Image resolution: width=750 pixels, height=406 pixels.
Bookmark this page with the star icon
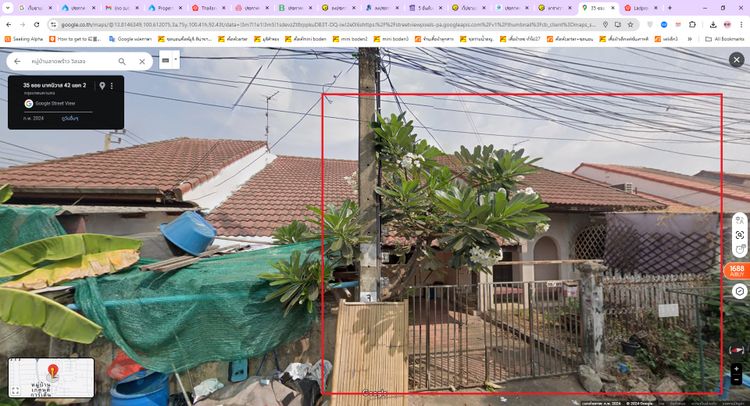631,24
